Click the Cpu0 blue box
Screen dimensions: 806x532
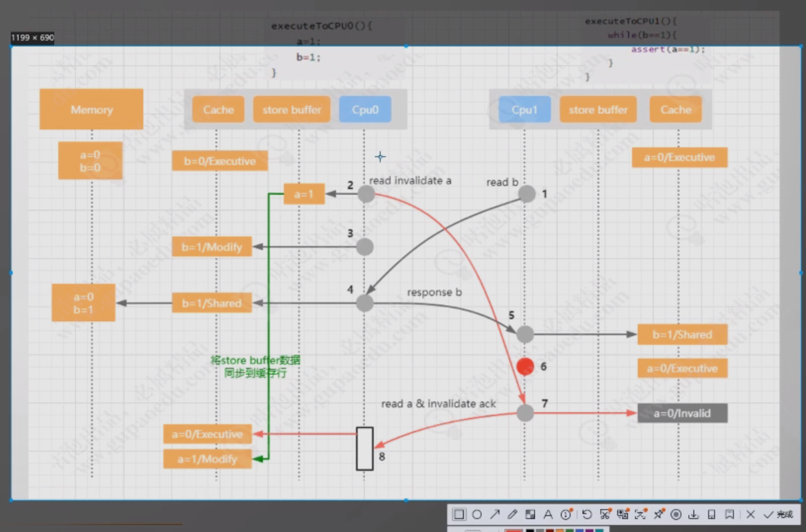[x=365, y=110]
